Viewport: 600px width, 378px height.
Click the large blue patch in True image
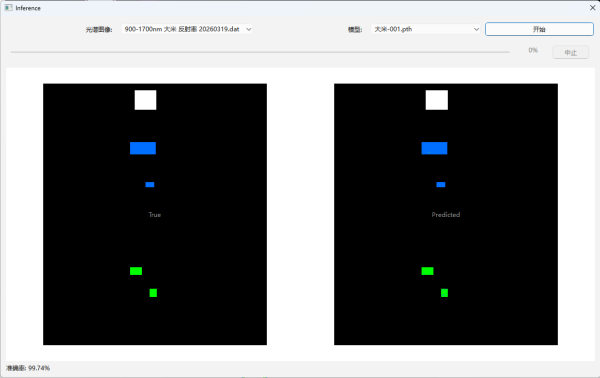coord(143,148)
